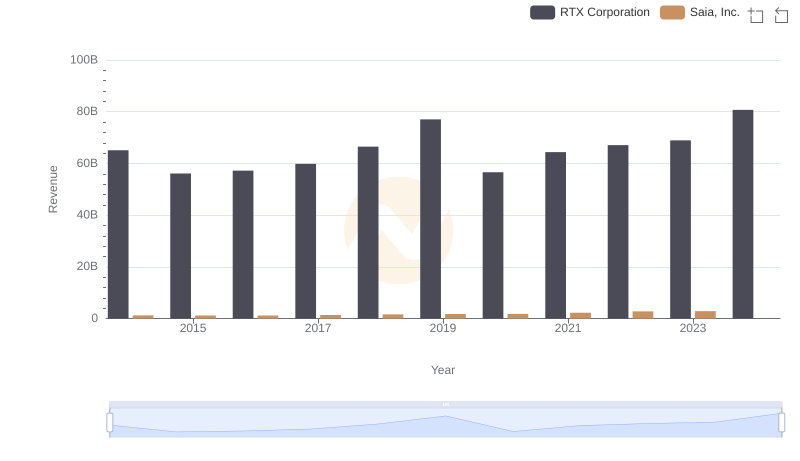Click the Revenue axis title
The image size is (800, 461).
click(53, 189)
